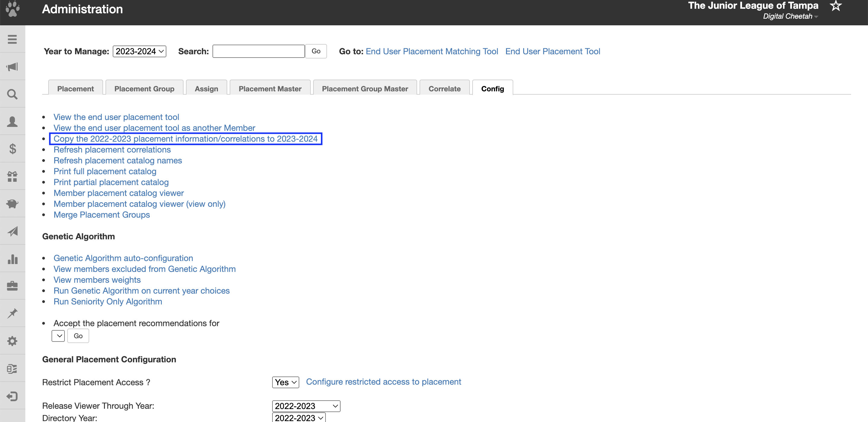
Task: Switch to the Correlate tab
Action: coord(444,89)
